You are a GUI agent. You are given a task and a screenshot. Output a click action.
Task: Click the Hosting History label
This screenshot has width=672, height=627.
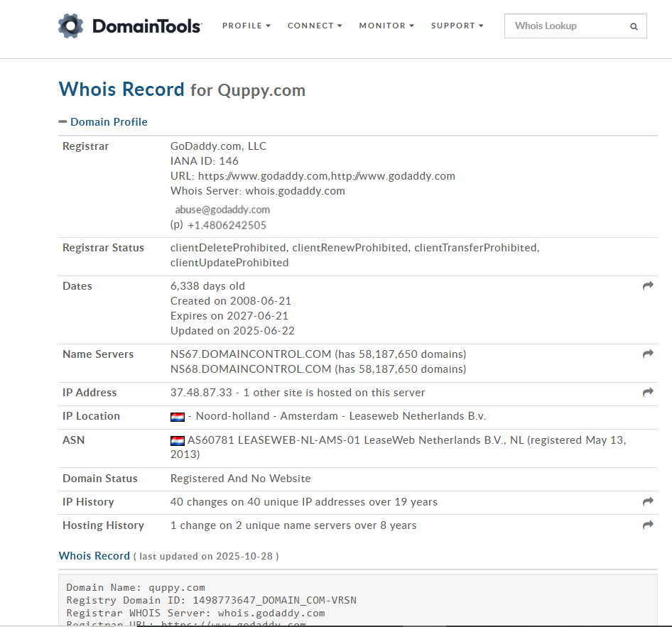[x=103, y=525]
